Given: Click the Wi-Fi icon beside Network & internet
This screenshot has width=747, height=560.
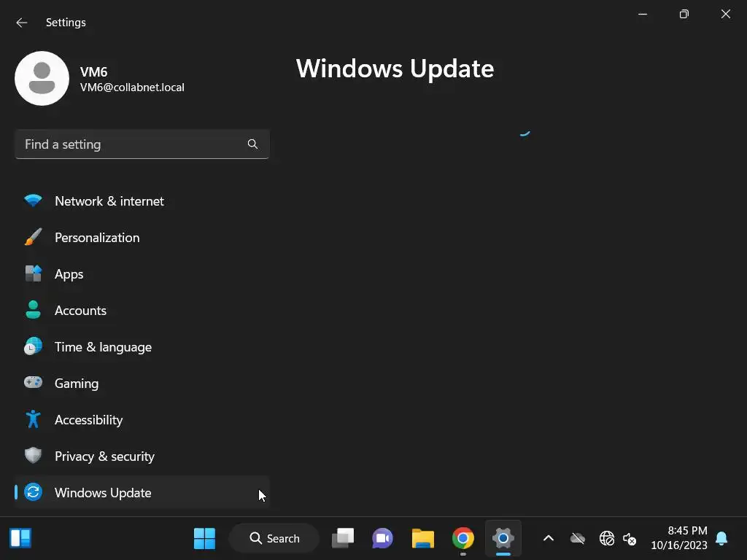Looking at the screenshot, I should pos(33,201).
